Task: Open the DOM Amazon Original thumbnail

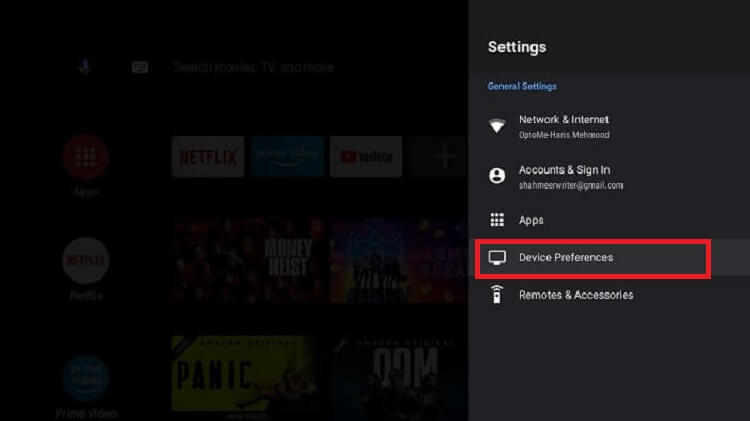Action: tap(400, 378)
